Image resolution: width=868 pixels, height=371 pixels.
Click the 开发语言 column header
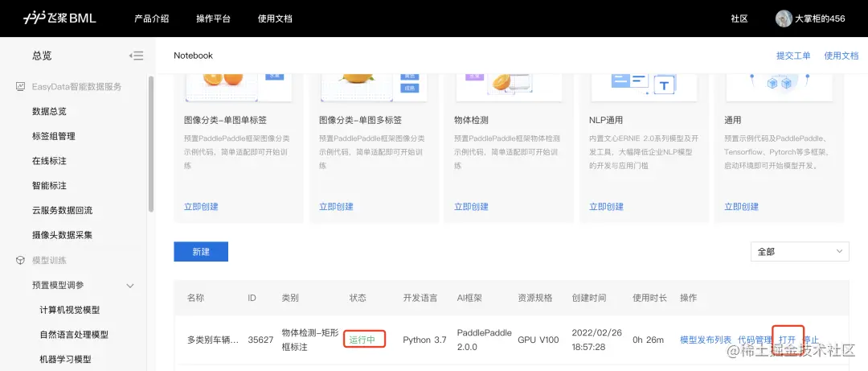[x=420, y=298]
